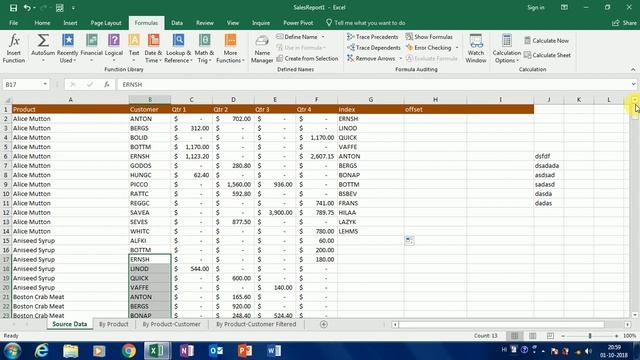Click Trace Dependents
The image size is (640, 360).
pos(374,48)
